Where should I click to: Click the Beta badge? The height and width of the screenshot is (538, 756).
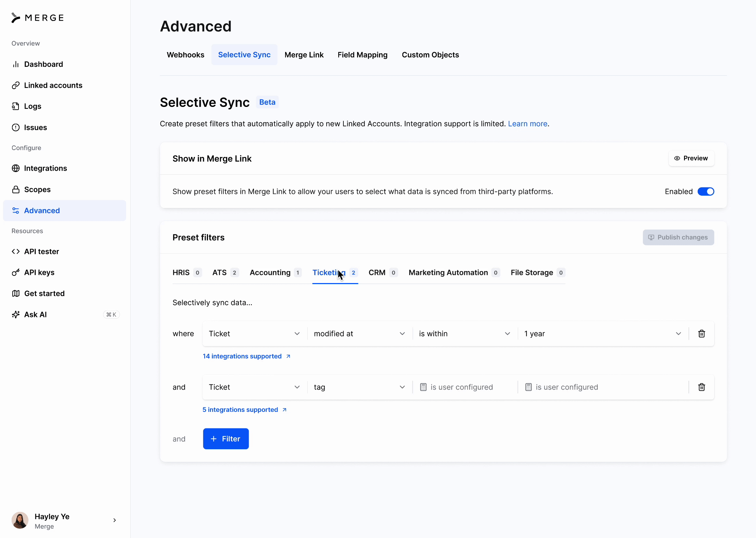click(x=267, y=102)
